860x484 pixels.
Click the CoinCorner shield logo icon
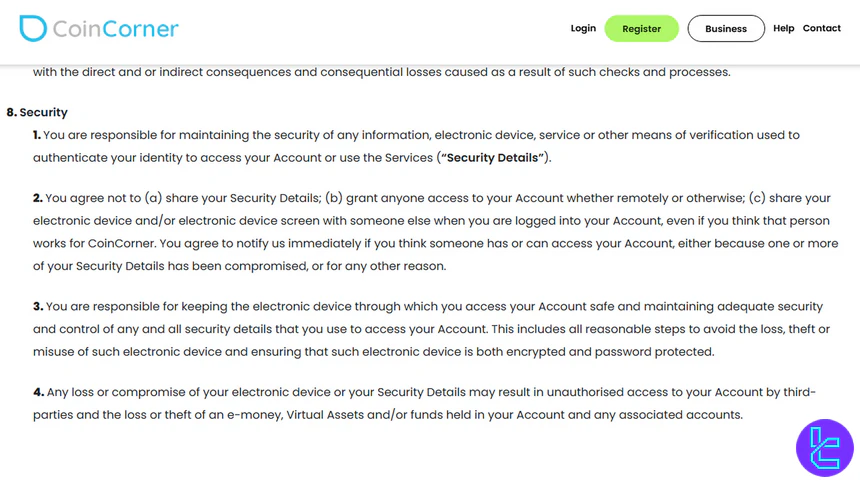tap(33, 28)
